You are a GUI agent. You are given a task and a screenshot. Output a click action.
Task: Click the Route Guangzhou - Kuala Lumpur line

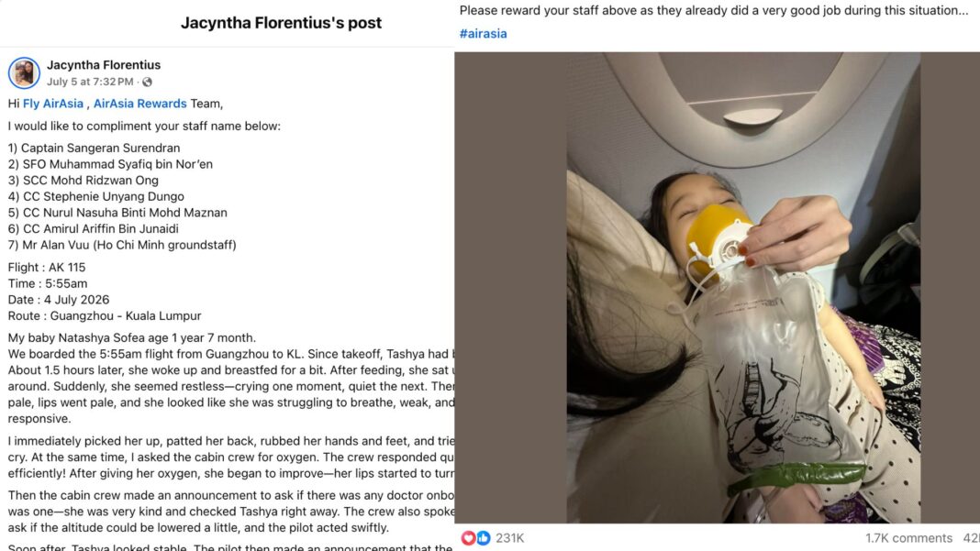pos(105,316)
